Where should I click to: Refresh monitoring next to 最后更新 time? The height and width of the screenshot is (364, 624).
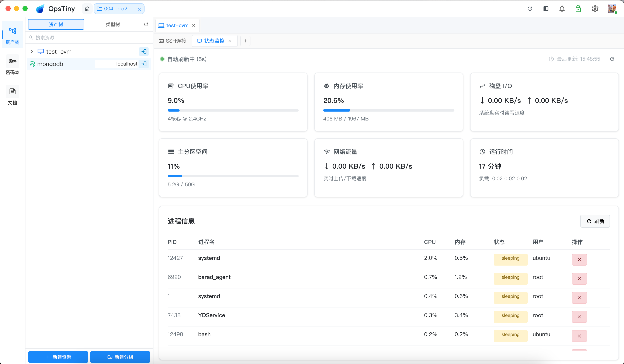click(612, 59)
